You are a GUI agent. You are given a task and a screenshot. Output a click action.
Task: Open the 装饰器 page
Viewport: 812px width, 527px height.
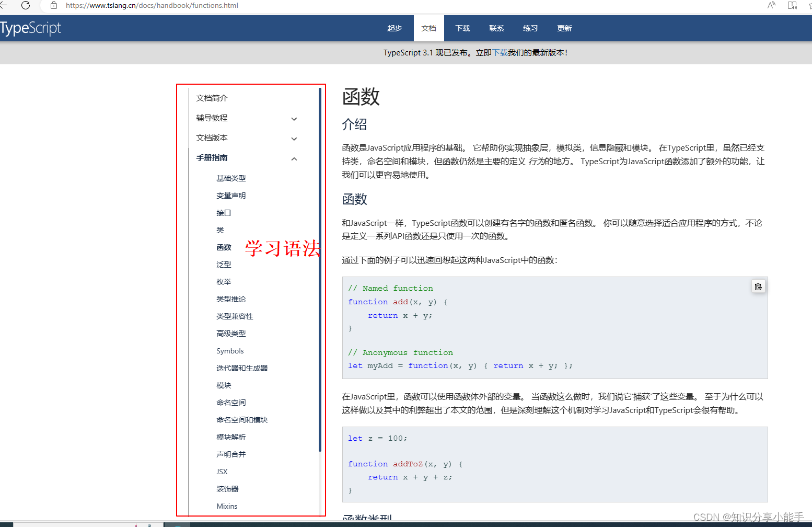pyautogui.click(x=227, y=489)
